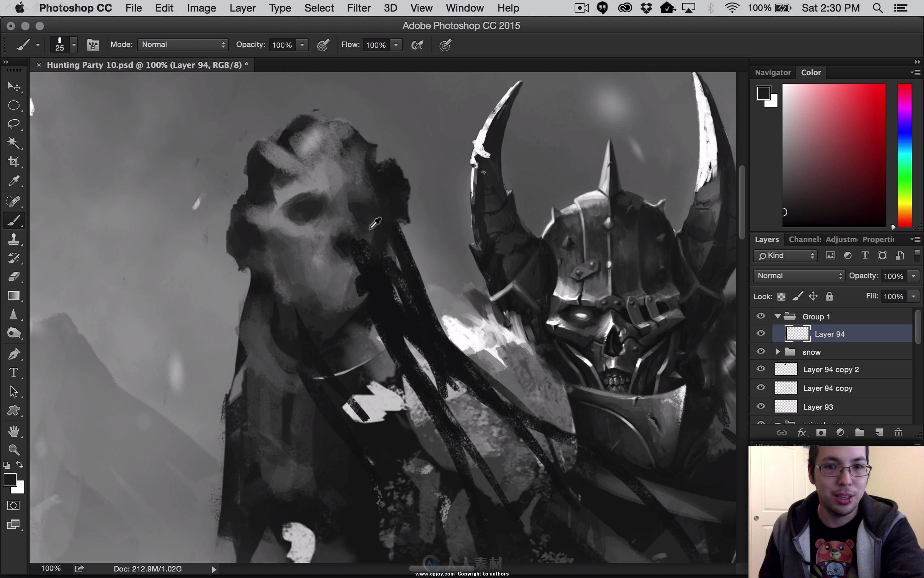Viewport: 924px width, 578px height.
Task: Select the Lasso tool
Action: pos(14,124)
